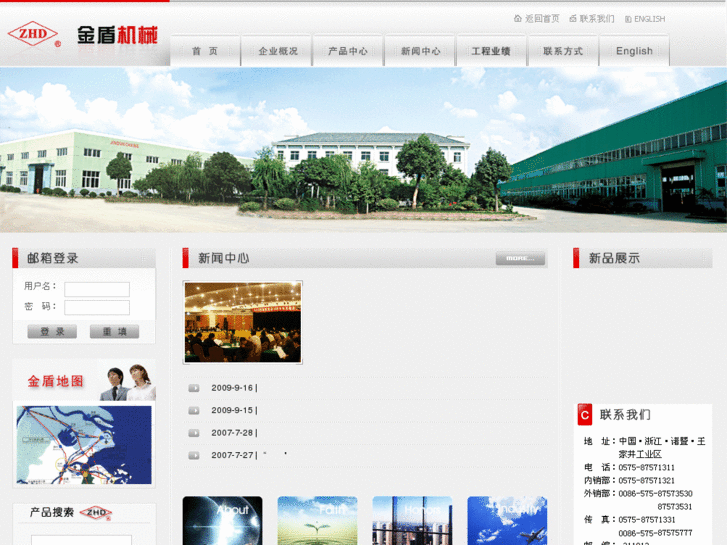The height and width of the screenshot is (545, 727).
Task: Open the blue route map image
Action: click(84, 445)
